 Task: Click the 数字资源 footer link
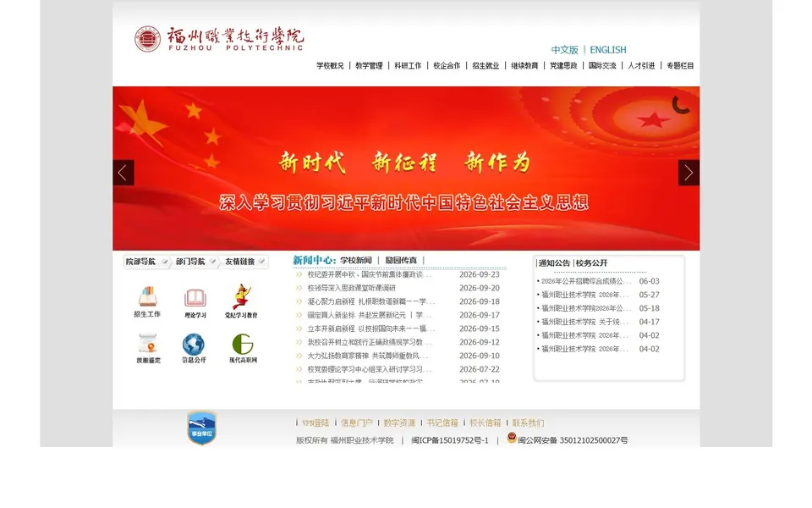(x=399, y=423)
